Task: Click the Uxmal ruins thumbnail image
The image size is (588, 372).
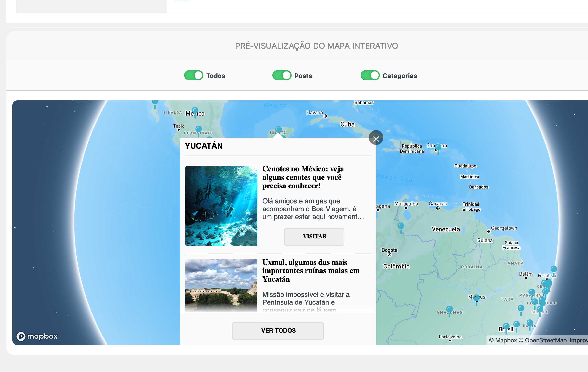Action: pos(221,285)
